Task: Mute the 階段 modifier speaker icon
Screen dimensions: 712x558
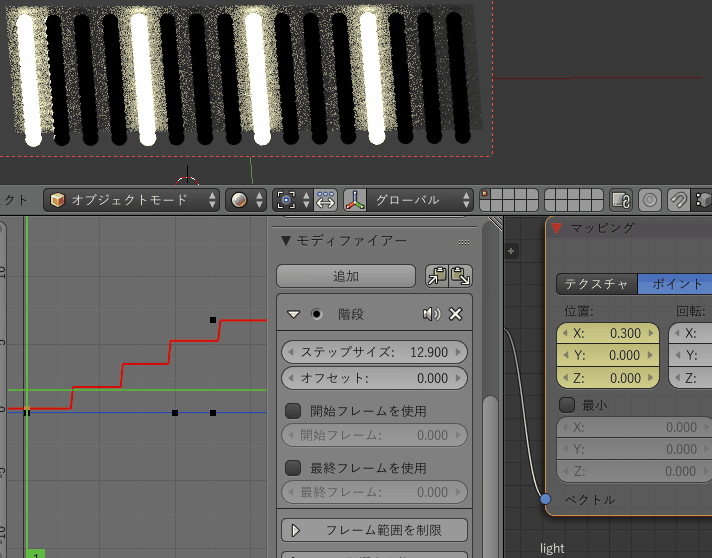Action: pyautogui.click(x=431, y=314)
